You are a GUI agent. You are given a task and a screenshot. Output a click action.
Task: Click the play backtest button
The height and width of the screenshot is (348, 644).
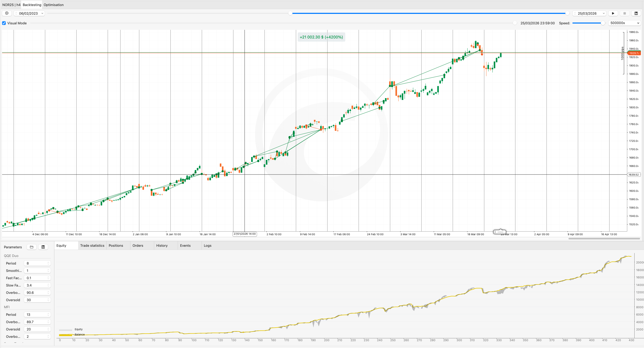[x=613, y=13]
